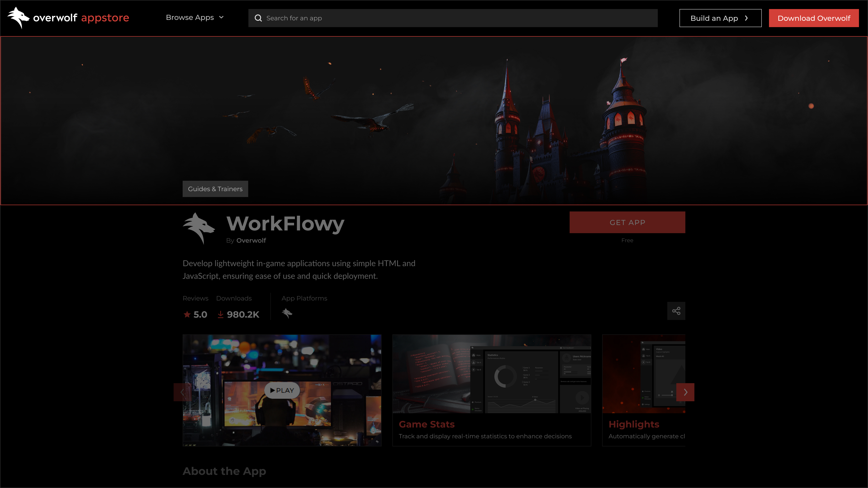Click the Reviews label
The width and height of the screenshot is (868, 488).
tap(196, 298)
